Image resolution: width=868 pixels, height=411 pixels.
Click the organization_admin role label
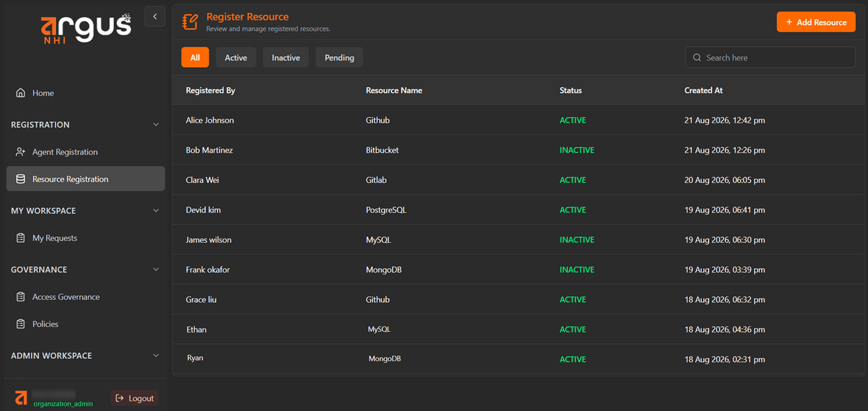(x=63, y=404)
